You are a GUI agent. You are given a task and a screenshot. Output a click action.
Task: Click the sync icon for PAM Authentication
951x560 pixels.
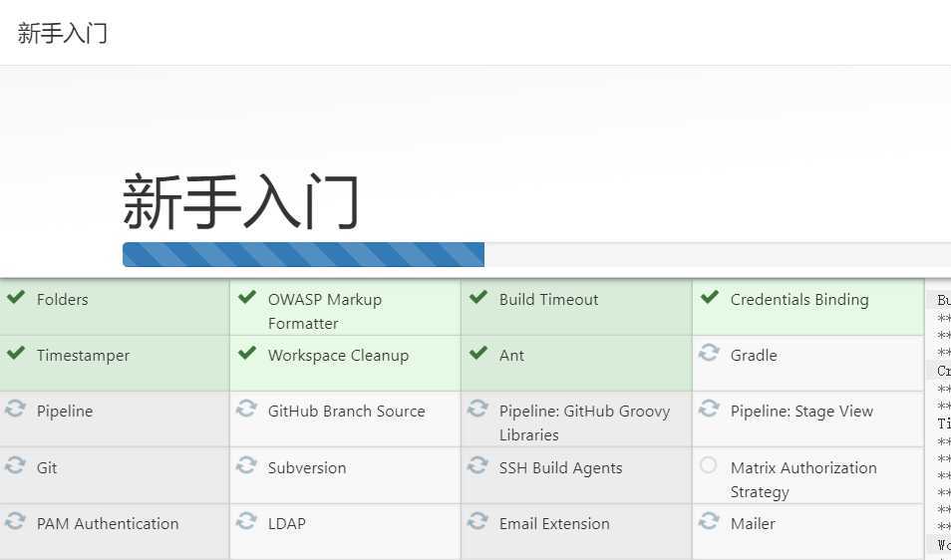point(15,521)
